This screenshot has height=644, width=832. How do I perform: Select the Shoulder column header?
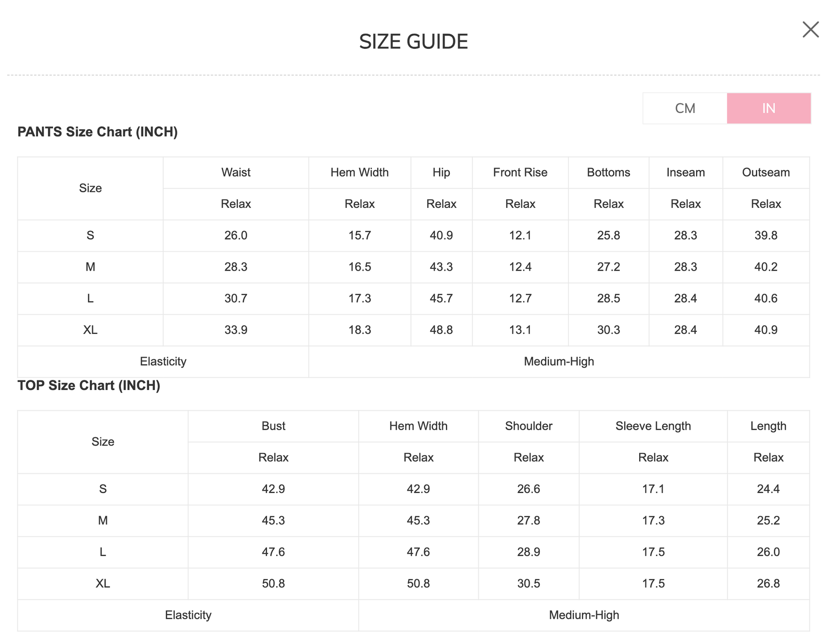[528, 426]
